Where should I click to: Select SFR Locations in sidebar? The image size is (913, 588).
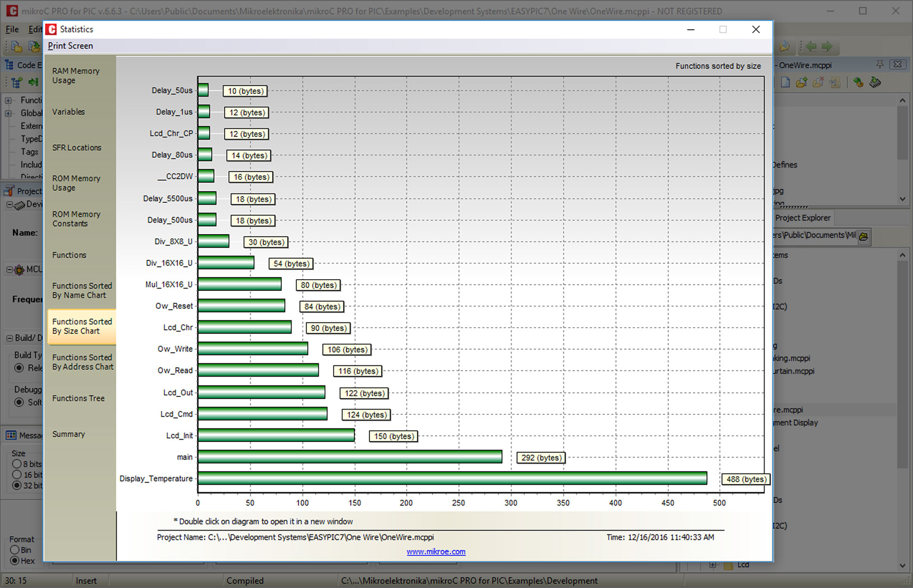[x=77, y=147]
